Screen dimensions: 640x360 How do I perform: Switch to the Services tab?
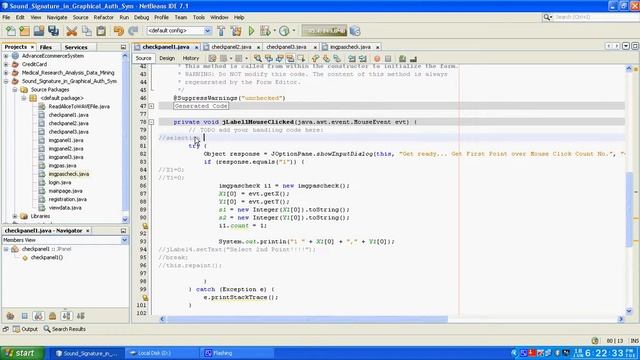pyautogui.click(x=76, y=47)
